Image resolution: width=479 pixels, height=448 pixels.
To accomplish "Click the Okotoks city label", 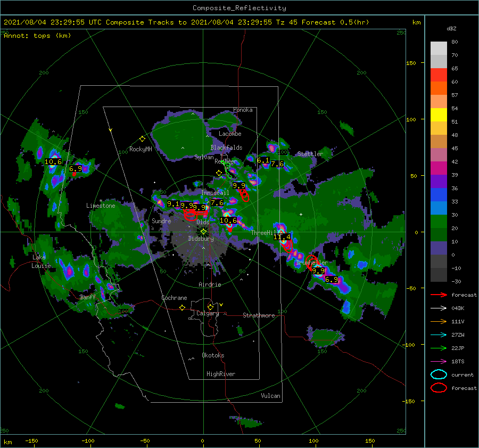I will click(x=213, y=355).
